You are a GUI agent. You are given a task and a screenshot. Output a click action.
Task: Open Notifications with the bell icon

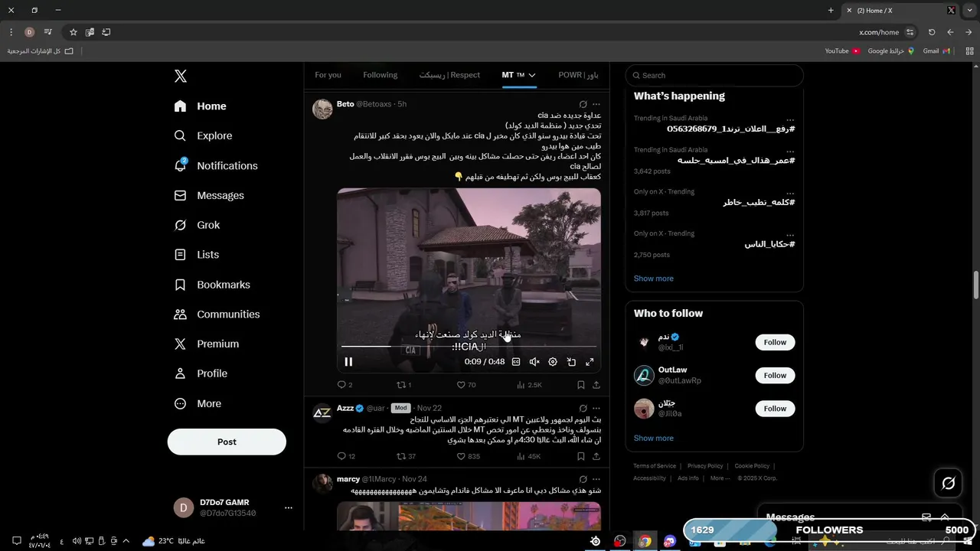215,165
